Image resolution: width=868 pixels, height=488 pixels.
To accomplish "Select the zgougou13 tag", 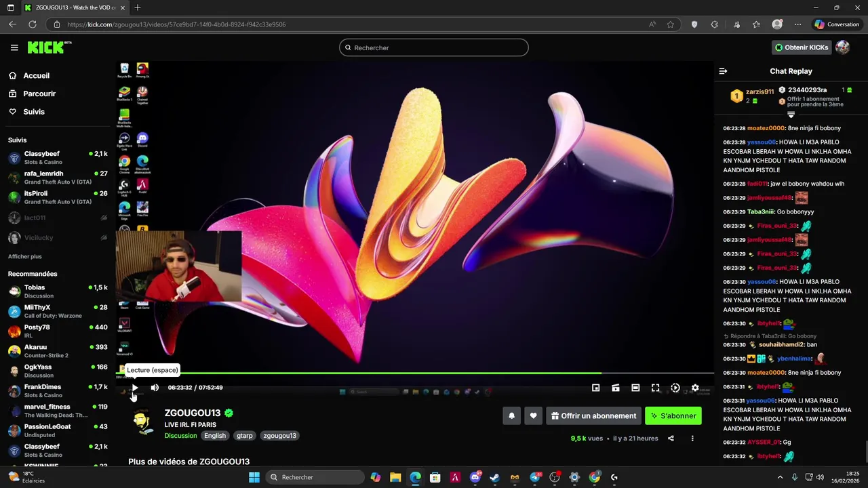I will [x=280, y=436].
